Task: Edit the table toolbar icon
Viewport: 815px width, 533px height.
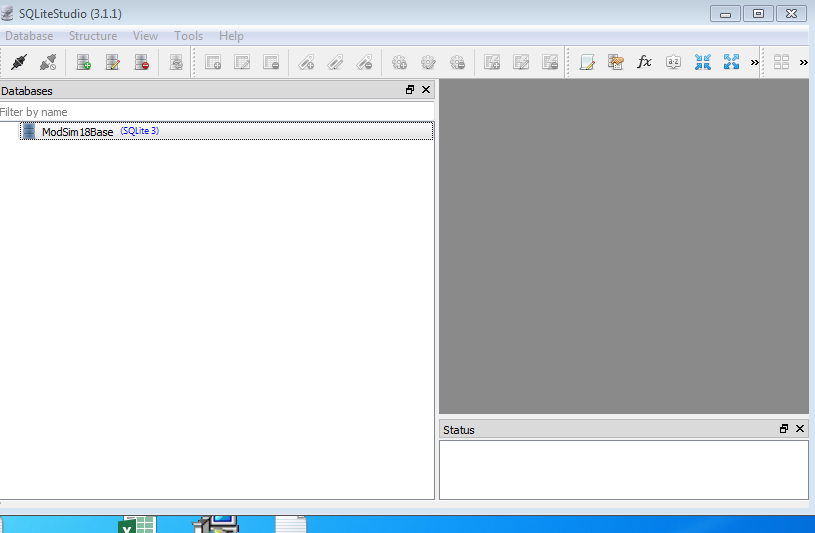Action: click(x=242, y=62)
